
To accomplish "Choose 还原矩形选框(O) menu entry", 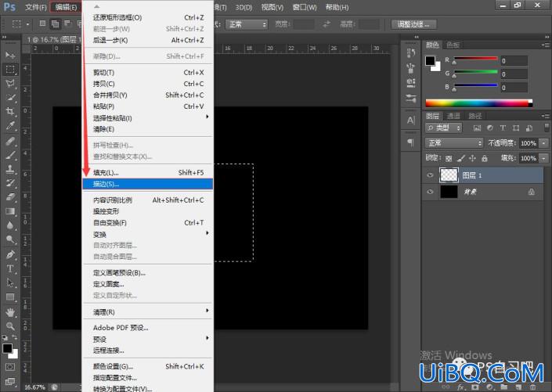I will tap(148, 17).
